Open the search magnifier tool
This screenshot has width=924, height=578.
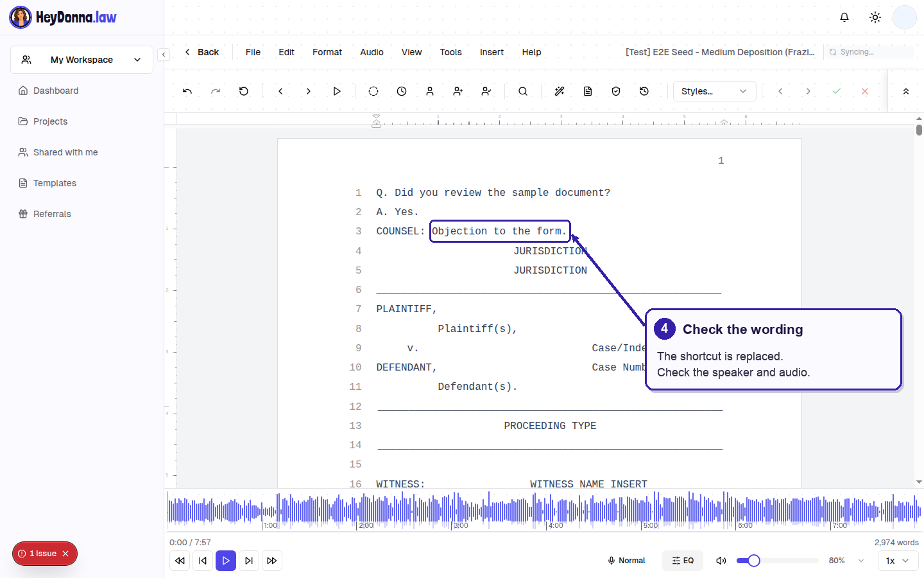coord(523,91)
